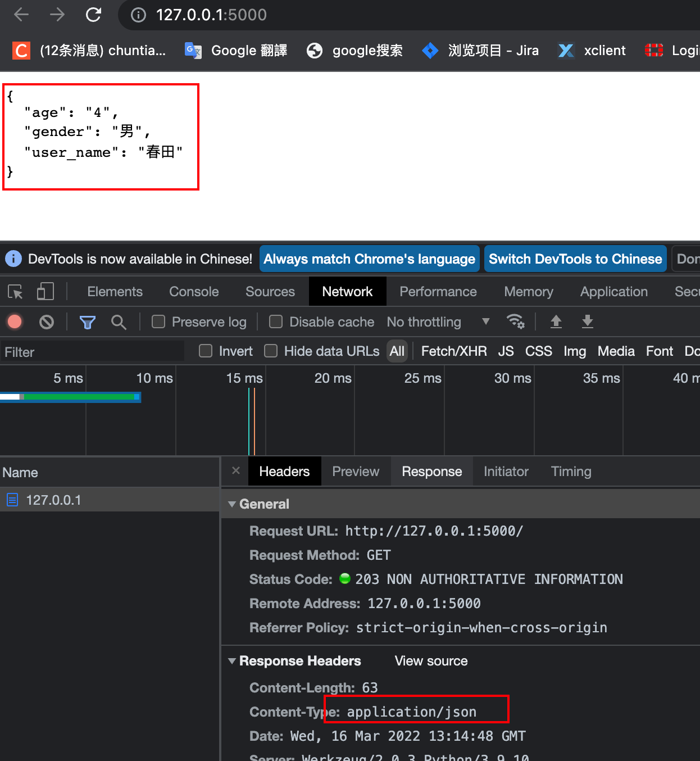The image size is (700, 761).
Task: Collapse the General section triangle
Action: 231,504
